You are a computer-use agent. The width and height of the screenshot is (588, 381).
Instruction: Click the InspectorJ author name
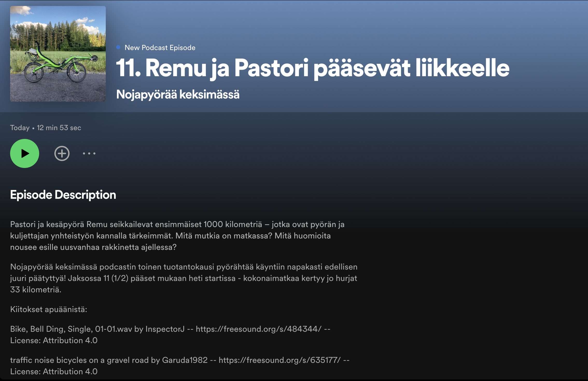[165, 329]
